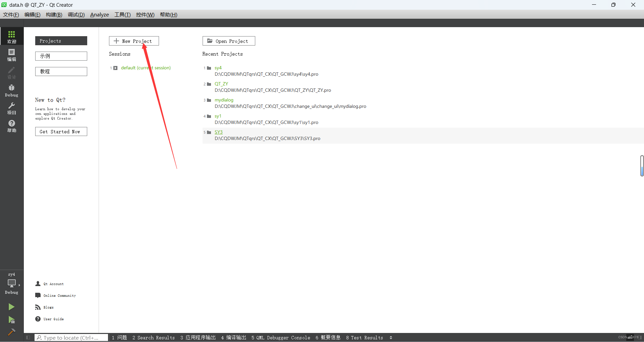Screen dimensions: 644x342
Task: Show the 示例 examples page
Action: [x=61, y=56]
